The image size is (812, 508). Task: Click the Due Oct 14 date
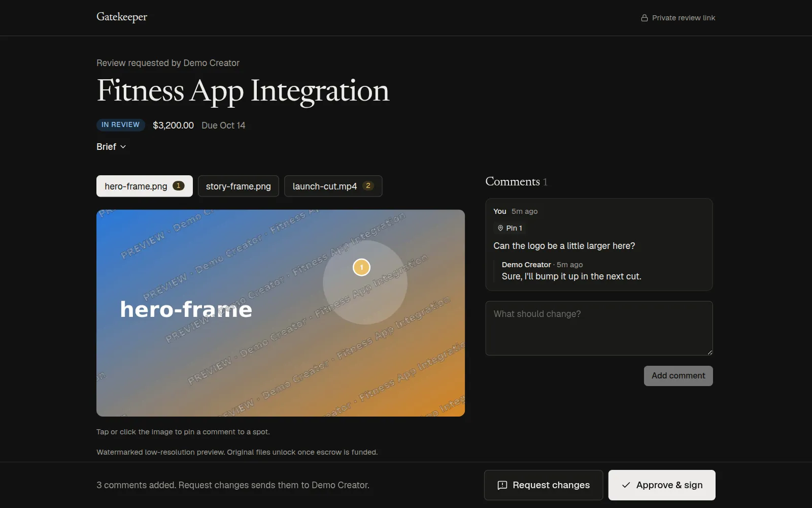point(223,125)
